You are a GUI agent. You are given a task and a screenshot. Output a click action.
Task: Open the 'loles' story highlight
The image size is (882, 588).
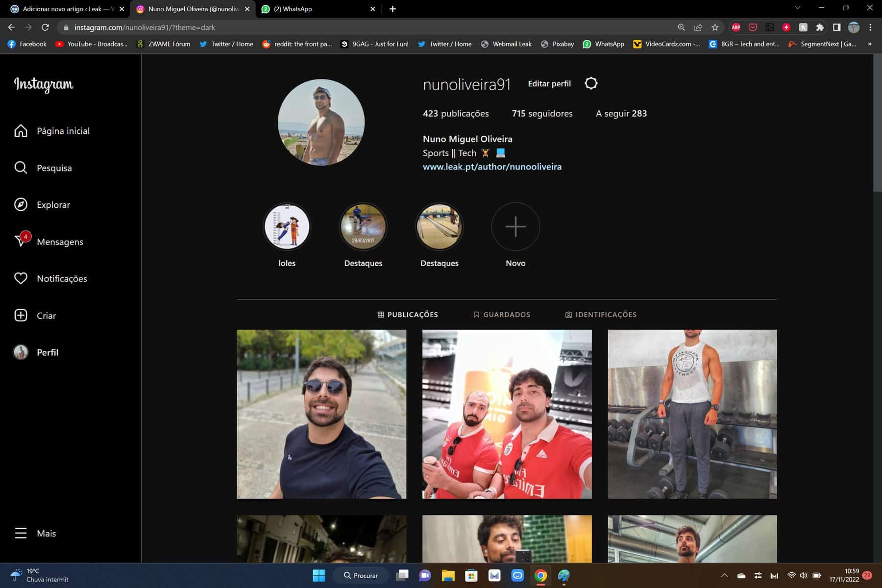[287, 227]
